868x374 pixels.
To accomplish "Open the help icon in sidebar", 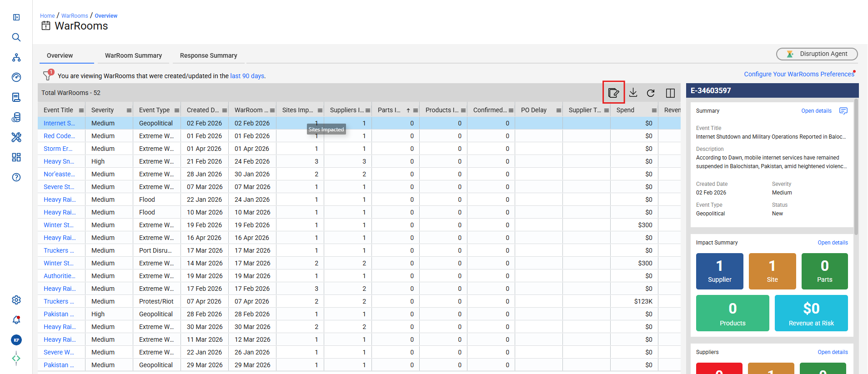I will pos(16,177).
